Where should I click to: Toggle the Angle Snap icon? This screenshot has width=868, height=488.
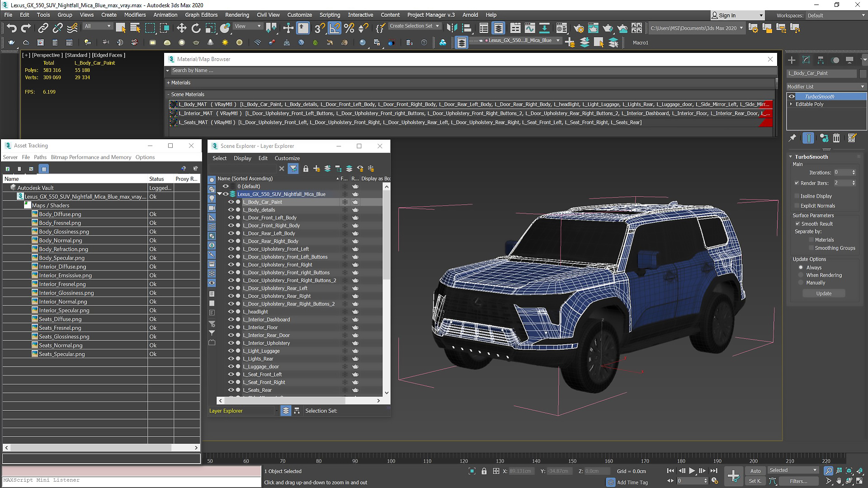(334, 28)
